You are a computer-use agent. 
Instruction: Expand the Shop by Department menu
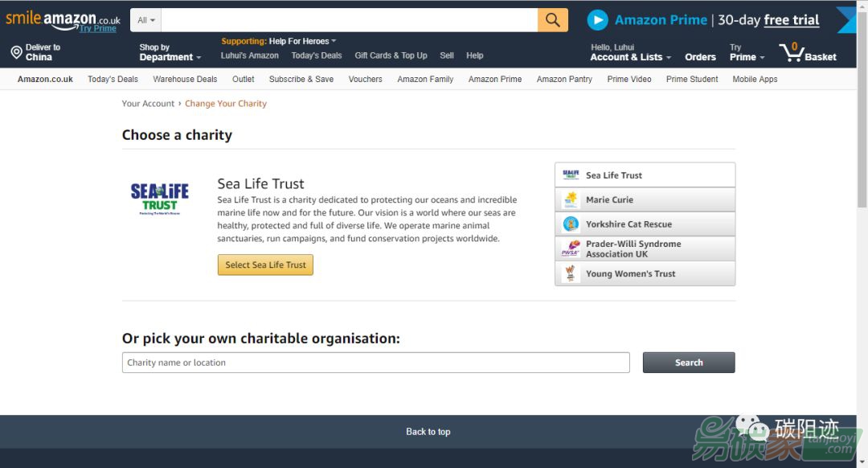pyautogui.click(x=170, y=53)
